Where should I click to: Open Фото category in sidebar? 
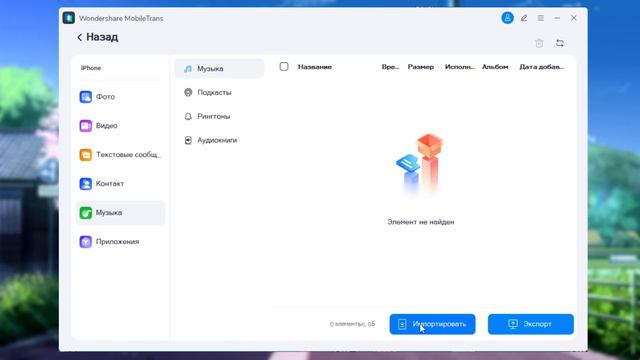pyautogui.click(x=120, y=97)
